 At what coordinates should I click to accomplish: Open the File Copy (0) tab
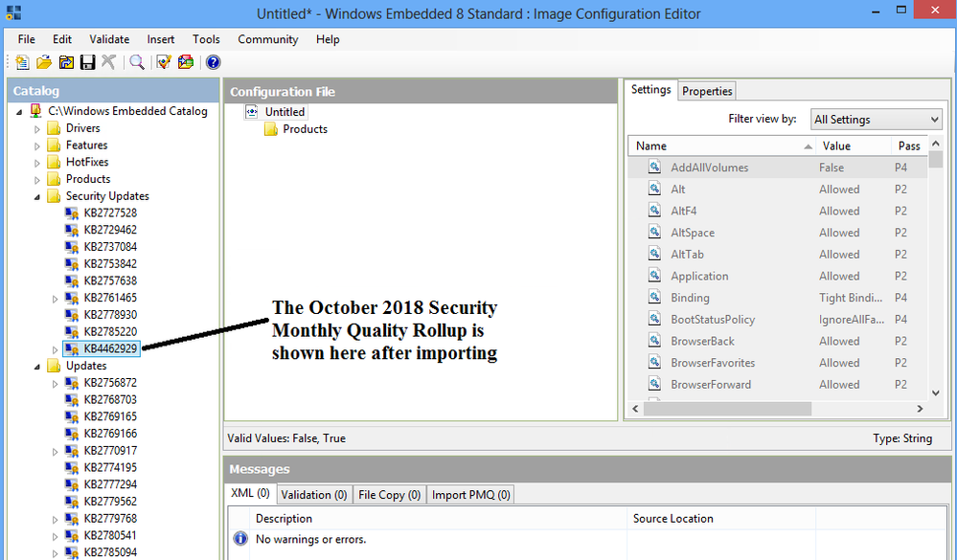tap(389, 495)
